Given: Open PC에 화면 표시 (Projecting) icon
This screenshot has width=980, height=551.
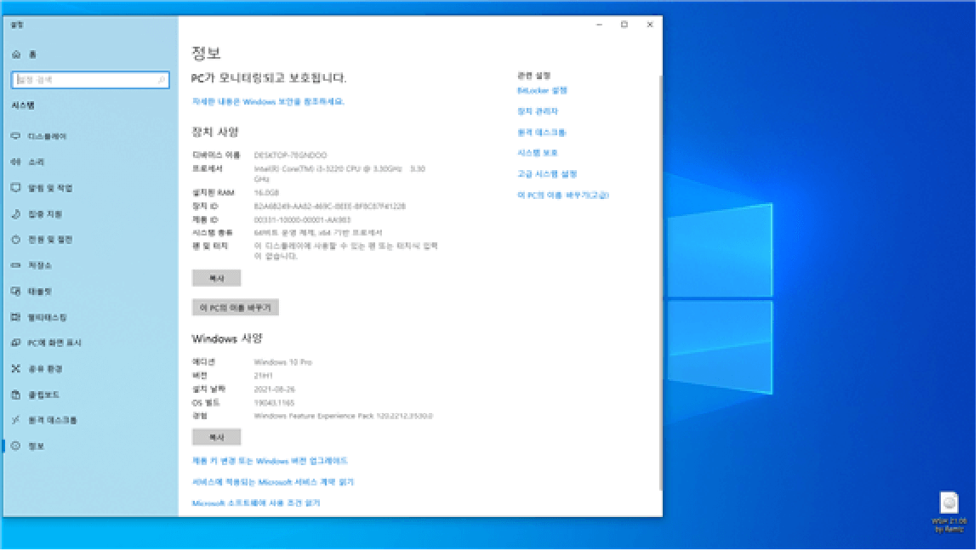Looking at the screenshot, I should [16, 343].
